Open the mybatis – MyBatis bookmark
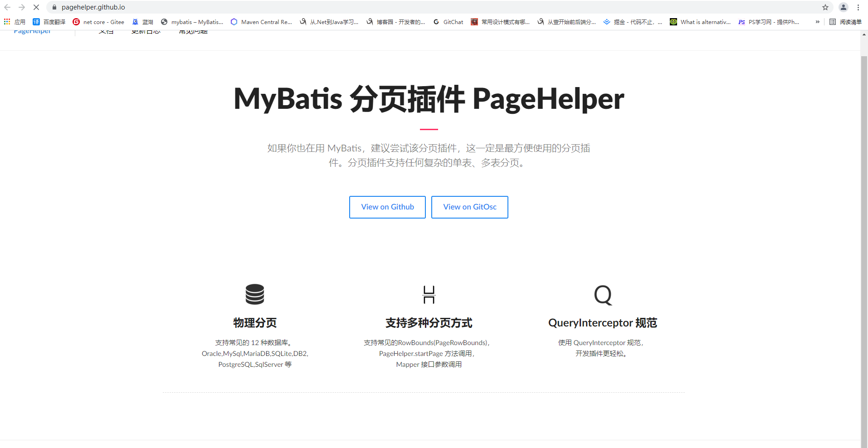Viewport: 868px width, 448px height. click(x=192, y=22)
